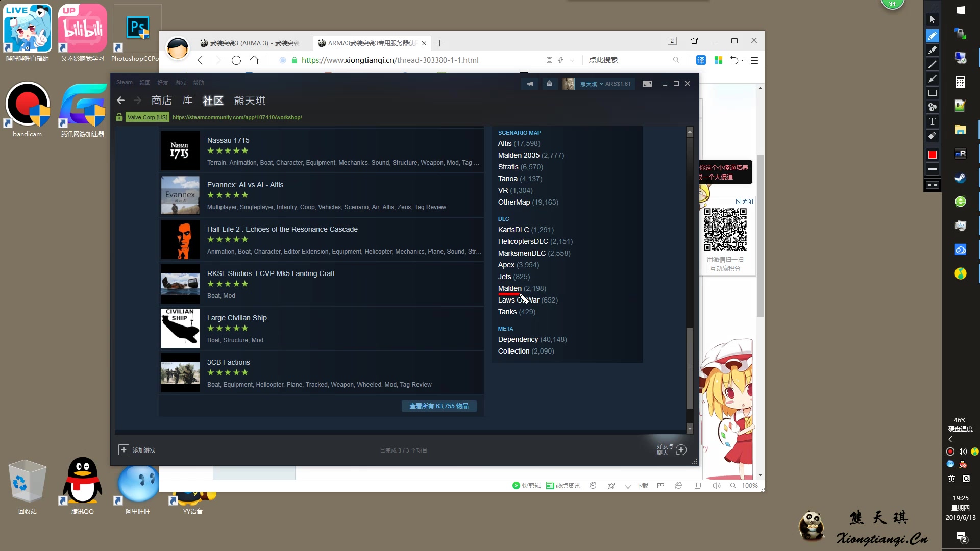
Task: Click the red color swatch in the annotation toolbar
Action: tap(933, 154)
